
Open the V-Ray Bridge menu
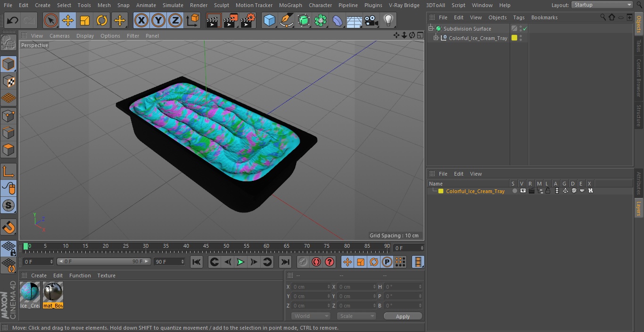(404, 5)
